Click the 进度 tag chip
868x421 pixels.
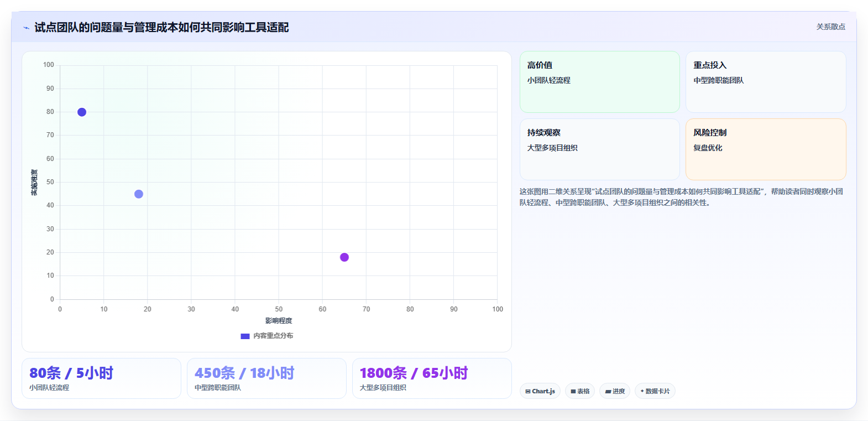(615, 391)
